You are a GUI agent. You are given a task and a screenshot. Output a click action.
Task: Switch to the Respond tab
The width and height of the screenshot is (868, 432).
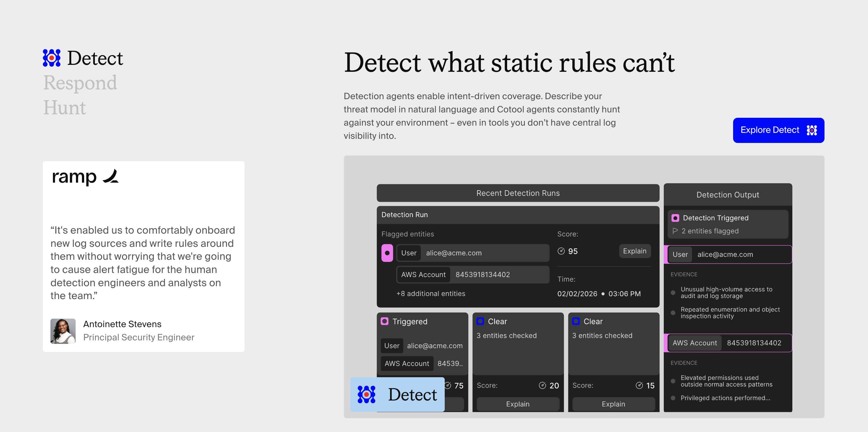click(x=80, y=83)
